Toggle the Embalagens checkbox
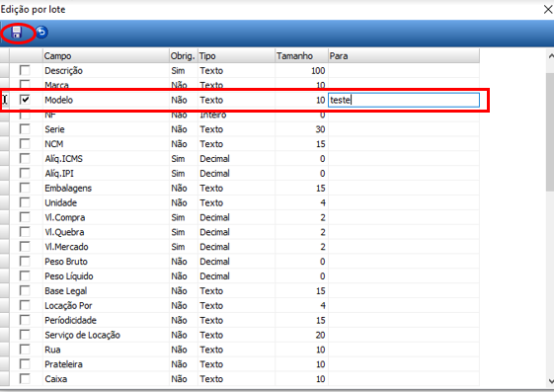The height and width of the screenshot is (392, 554). coord(25,188)
